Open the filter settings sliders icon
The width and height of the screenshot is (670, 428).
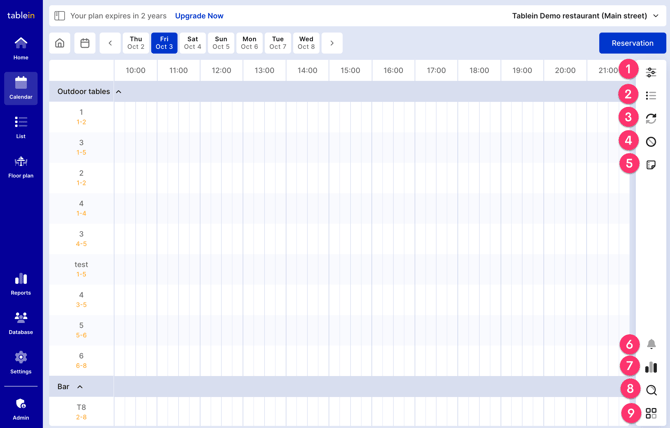click(651, 72)
